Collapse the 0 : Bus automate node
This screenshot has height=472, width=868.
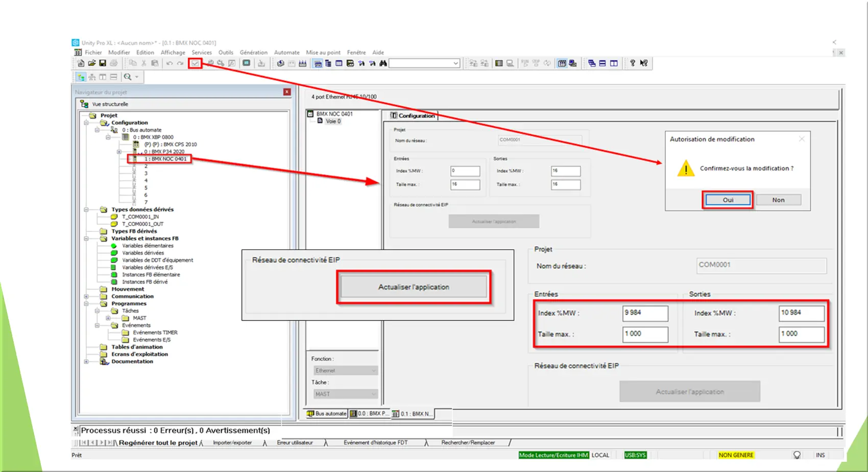[x=97, y=130]
